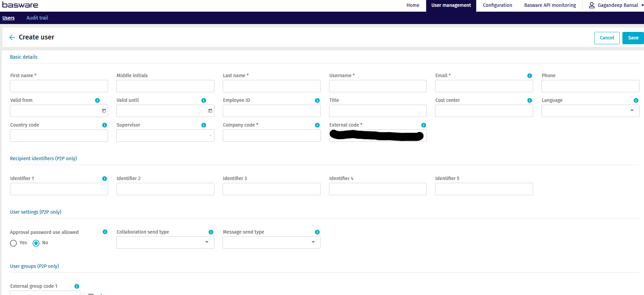Viewport: 644px width, 295px height.
Task: Cancel creating the user
Action: [607, 38]
